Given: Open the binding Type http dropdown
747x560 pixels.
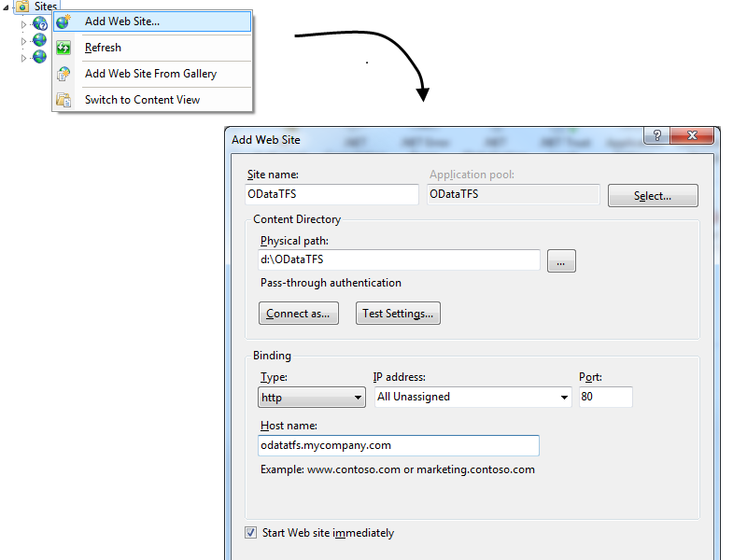Looking at the screenshot, I should tap(312, 398).
